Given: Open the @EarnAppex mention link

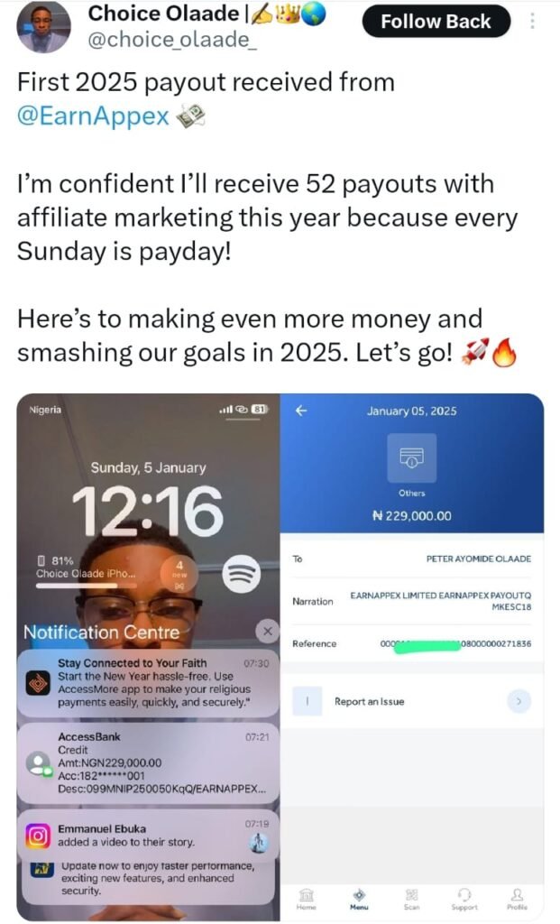Looking at the screenshot, I should (93, 116).
